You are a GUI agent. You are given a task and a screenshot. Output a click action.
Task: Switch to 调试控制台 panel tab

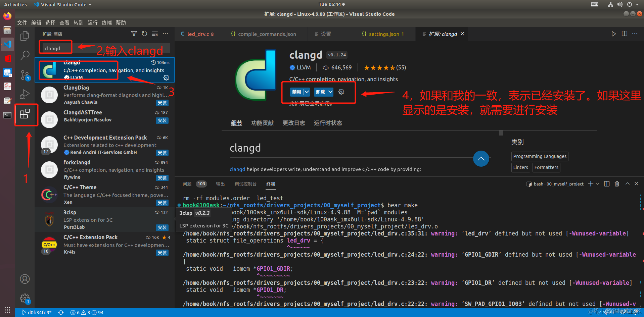coord(245,184)
